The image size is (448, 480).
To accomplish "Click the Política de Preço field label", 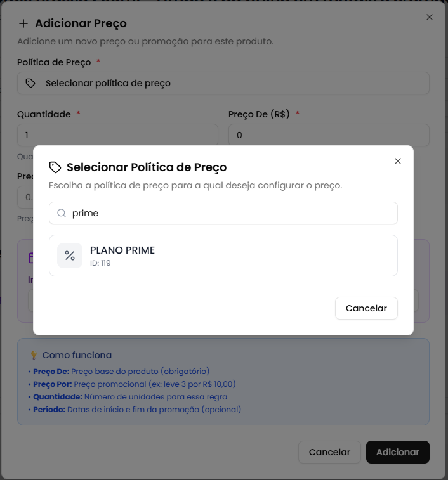I will pos(55,62).
